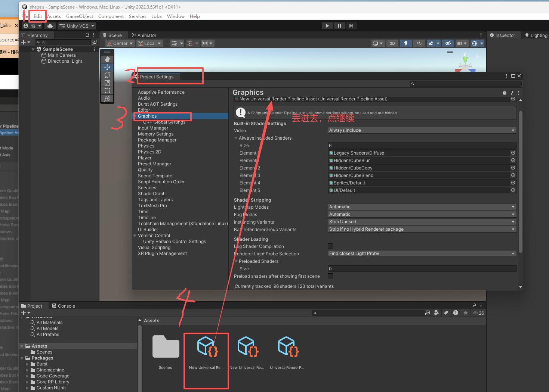Open the Center pivot dropdown
Image resolution: width=549 pixels, height=392 pixels.
pos(120,43)
